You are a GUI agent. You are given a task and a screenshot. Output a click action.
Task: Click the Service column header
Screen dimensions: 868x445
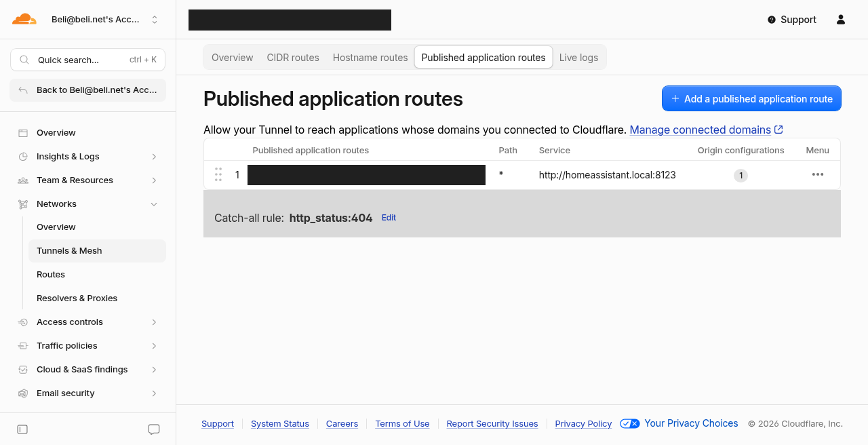point(555,151)
